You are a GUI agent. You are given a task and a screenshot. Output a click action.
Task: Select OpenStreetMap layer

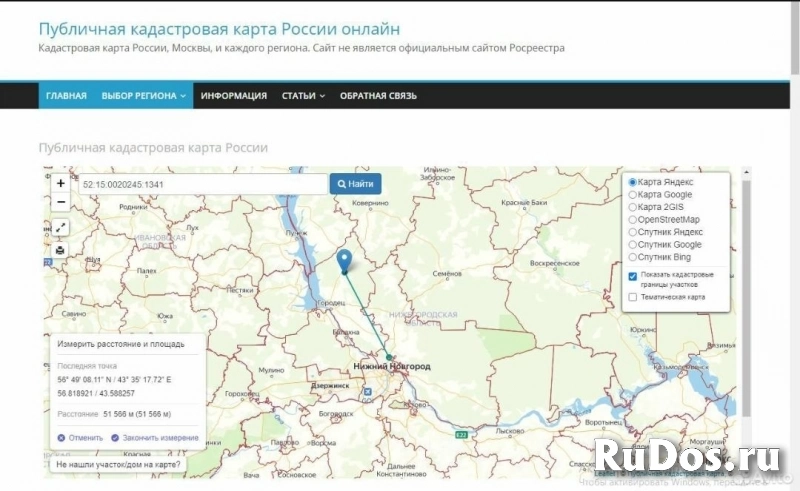tap(633, 219)
